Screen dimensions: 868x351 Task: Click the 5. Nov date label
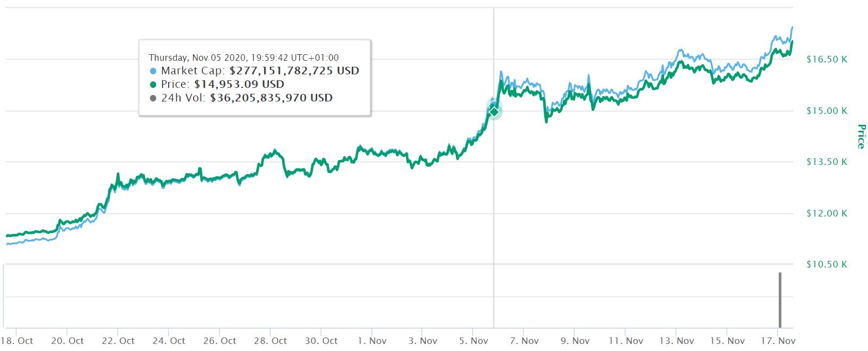tap(473, 341)
